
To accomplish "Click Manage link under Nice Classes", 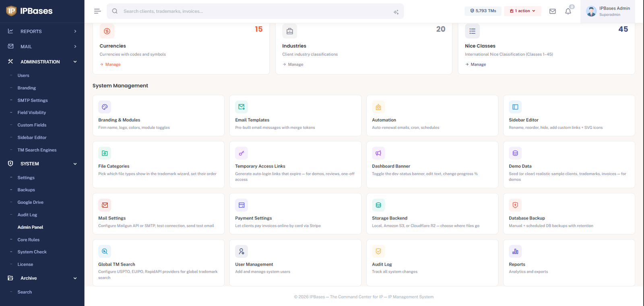I will [476, 64].
